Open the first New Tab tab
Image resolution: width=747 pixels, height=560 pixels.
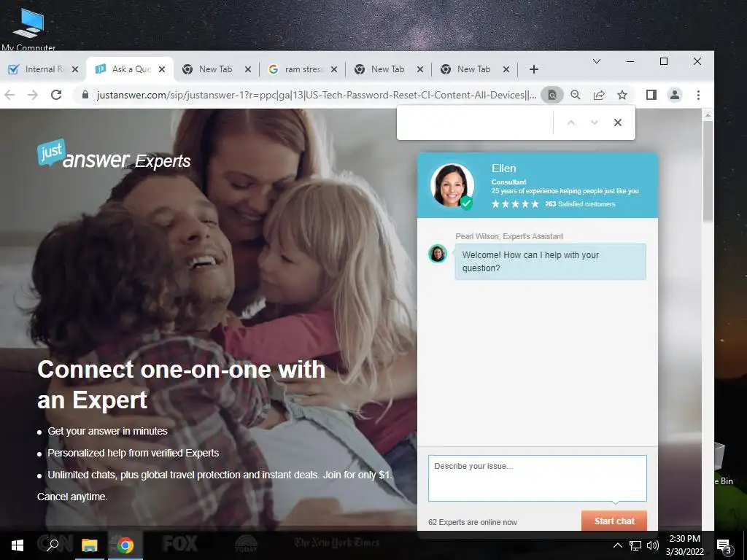pyautogui.click(x=215, y=69)
